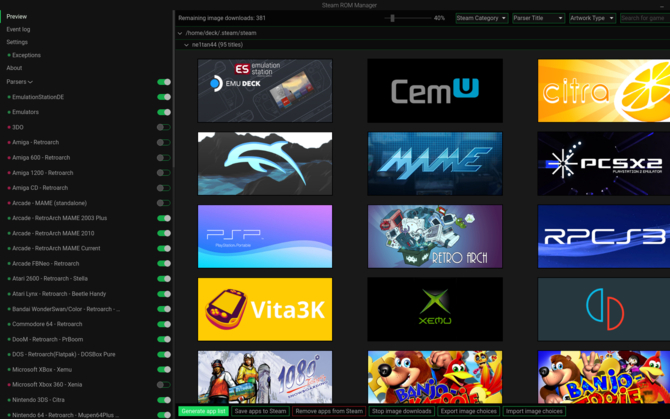This screenshot has width=670, height=419.
Task: Open DOS - Retroarch(Flatpak) - DOSBox Pure parser
Action: click(x=64, y=355)
